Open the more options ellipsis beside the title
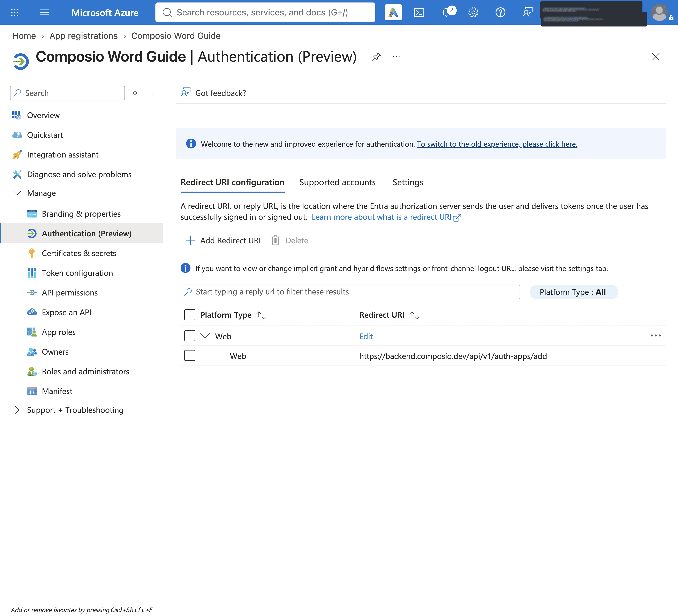This screenshot has height=616, width=678. (396, 57)
